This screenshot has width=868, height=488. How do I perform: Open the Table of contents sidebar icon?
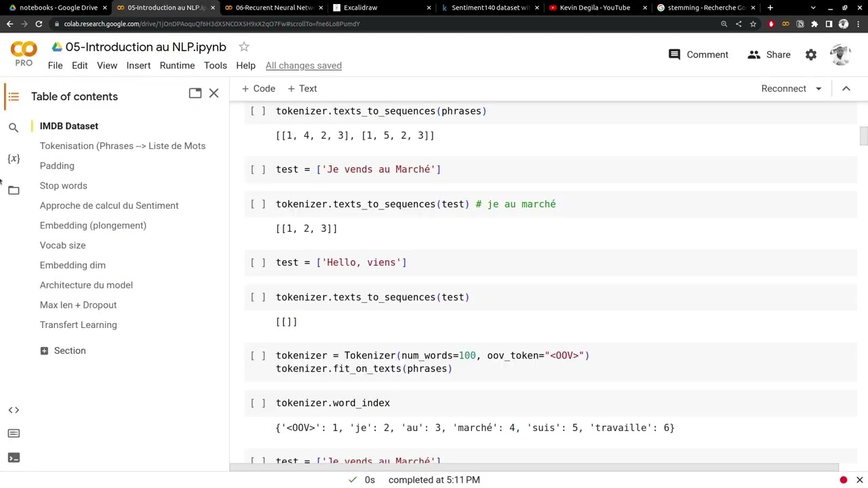click(x=14, y=96)
